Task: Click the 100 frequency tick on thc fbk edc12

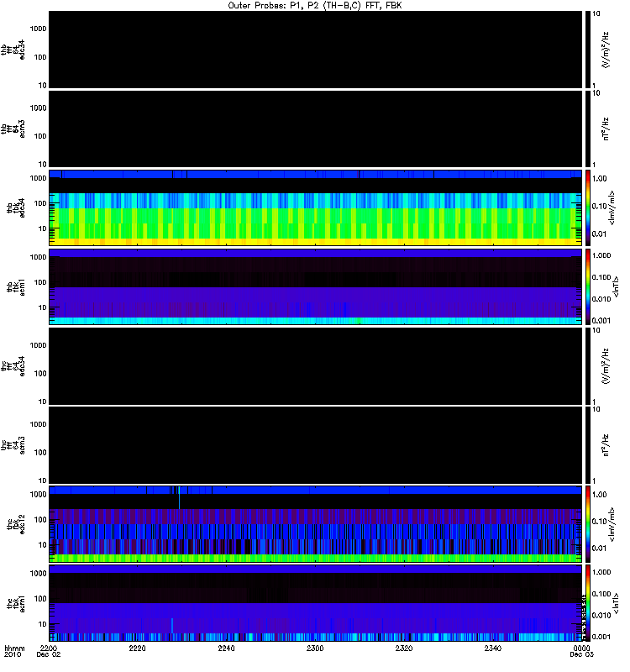Action: pos(40,520)
